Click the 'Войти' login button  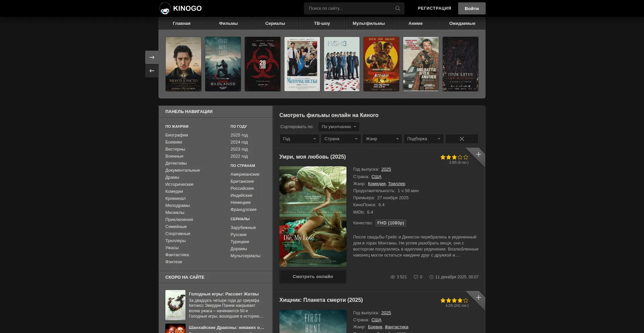tap(472, 8)
